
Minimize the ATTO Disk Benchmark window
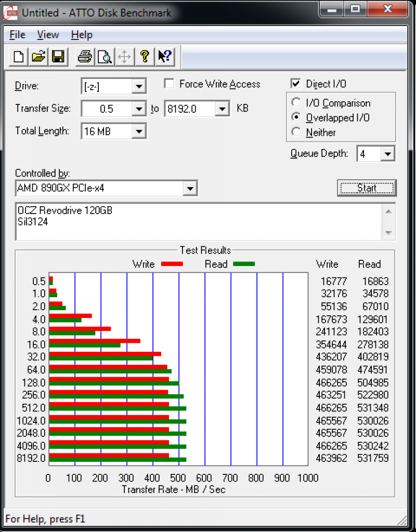332,9
